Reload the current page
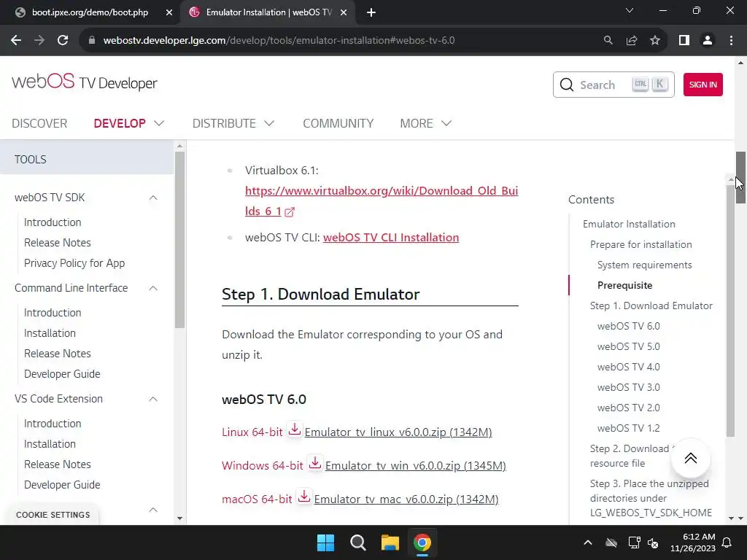The image size is (747, 560). (63, 41)
